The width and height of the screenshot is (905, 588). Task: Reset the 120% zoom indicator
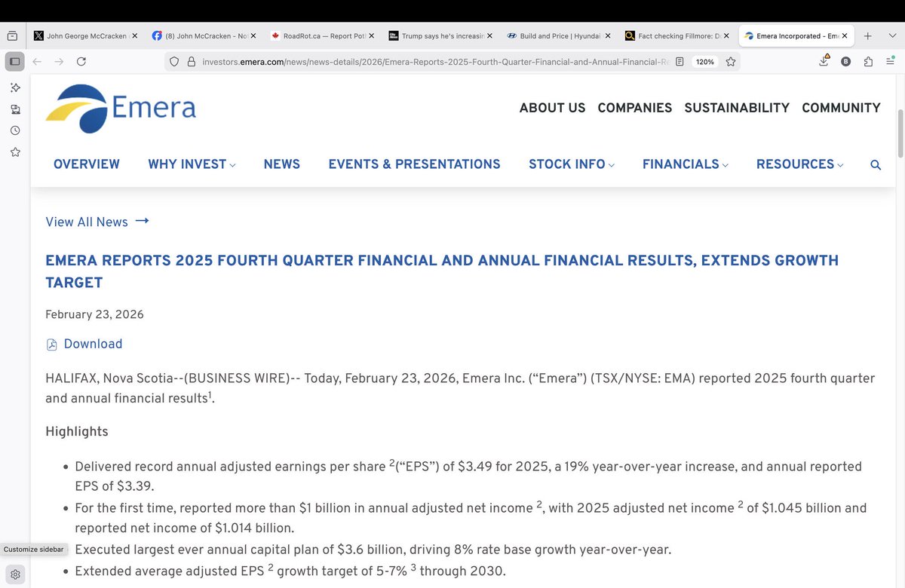[705, 62]
